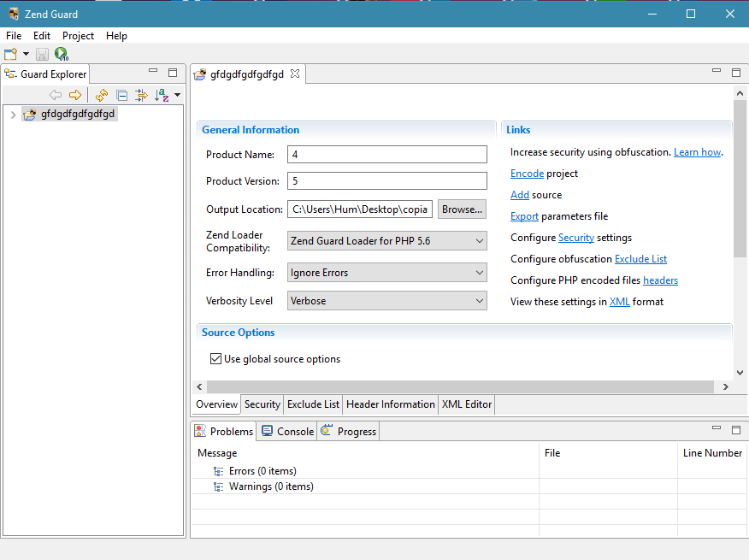This screenshot has height=560, width=749.
Task: Click the Browse... button
Action: tap(462, 209)
